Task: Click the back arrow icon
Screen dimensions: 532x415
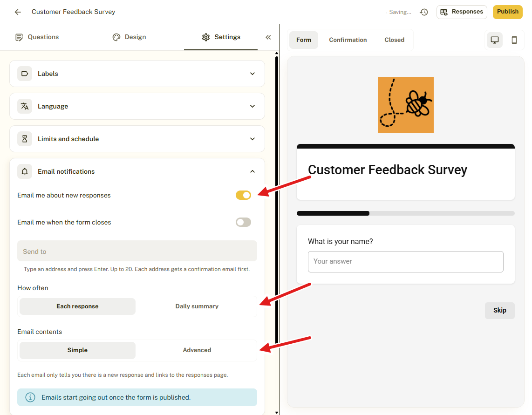Action: click(x=18, y=12)
